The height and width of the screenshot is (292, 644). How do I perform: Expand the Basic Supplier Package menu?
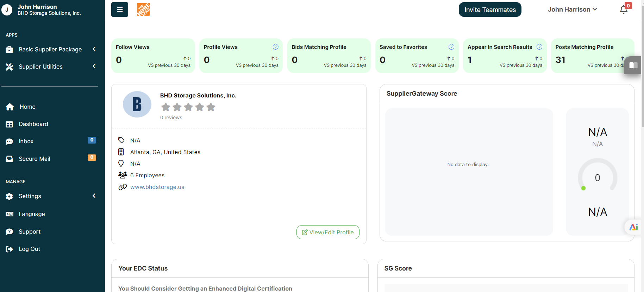[50, 49]
